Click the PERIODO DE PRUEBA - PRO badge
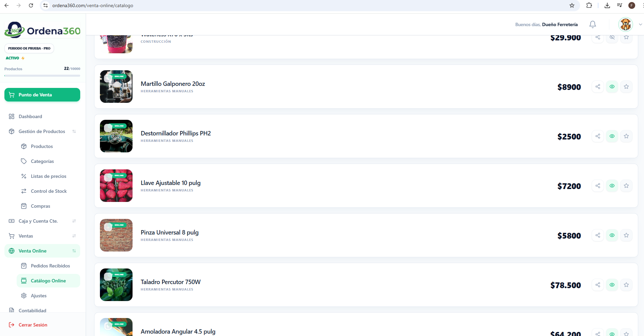 29,48
